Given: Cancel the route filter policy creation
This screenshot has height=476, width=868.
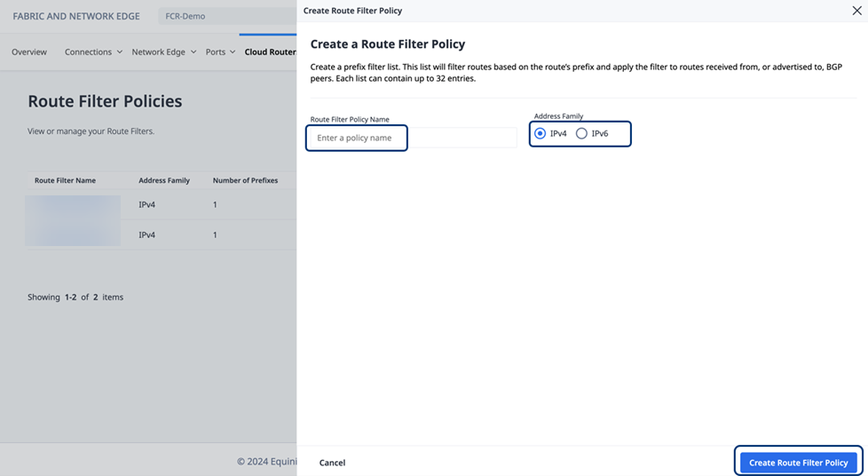Looking at the screenshot, I should (x=332, y=463).
